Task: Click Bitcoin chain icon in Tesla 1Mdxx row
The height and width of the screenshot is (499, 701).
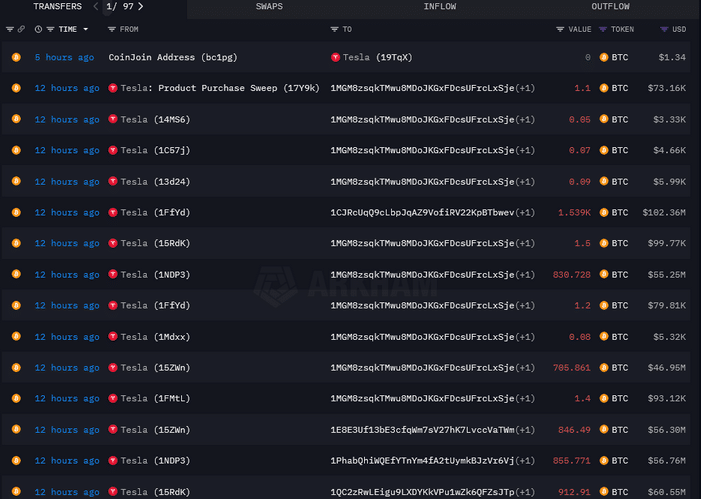Action: (x=16, y=336)
